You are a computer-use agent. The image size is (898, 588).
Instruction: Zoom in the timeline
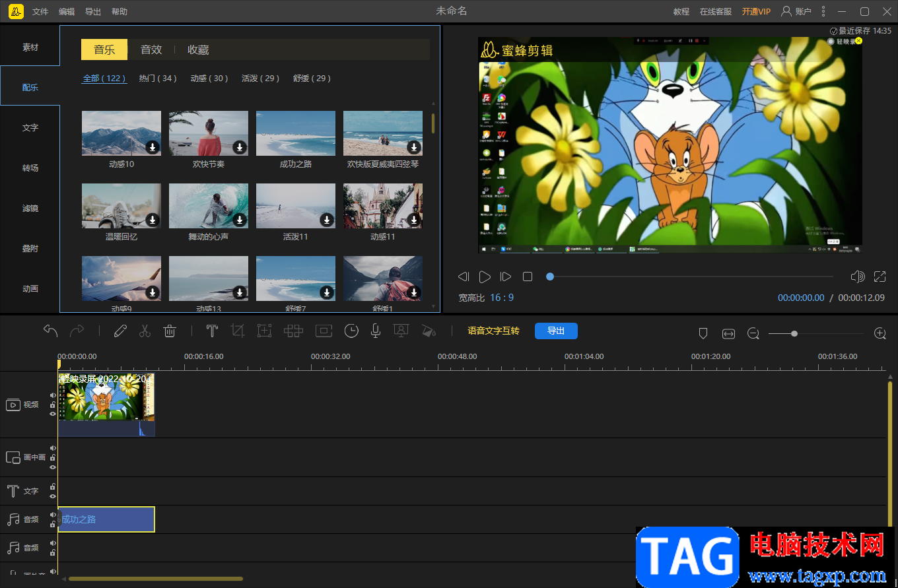[880, 334]
